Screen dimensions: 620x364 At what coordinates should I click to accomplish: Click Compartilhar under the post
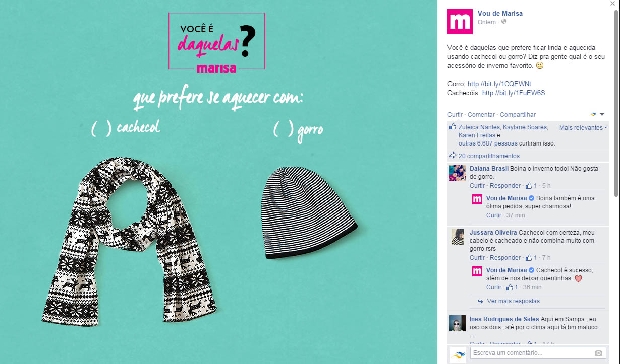pos(518,115)
